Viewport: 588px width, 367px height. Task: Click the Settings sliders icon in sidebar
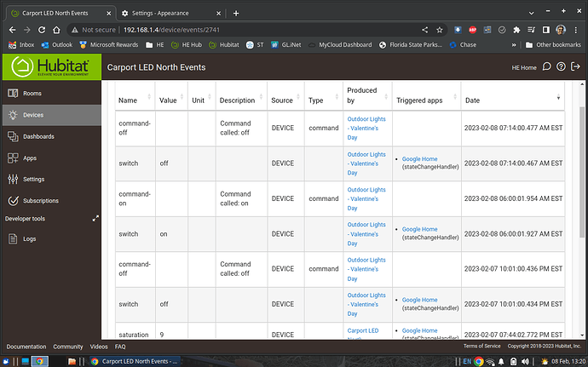13,179
